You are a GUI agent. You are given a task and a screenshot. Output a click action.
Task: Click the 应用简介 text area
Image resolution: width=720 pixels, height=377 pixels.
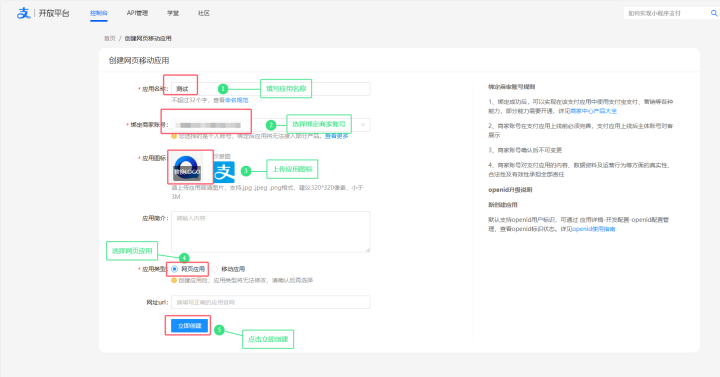coord(271,232)
